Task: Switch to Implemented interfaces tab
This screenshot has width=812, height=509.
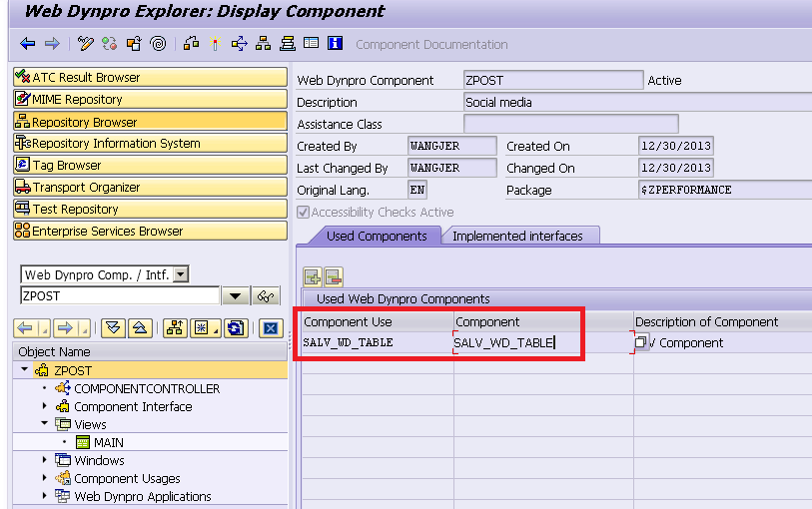Action: coord(517,236)
